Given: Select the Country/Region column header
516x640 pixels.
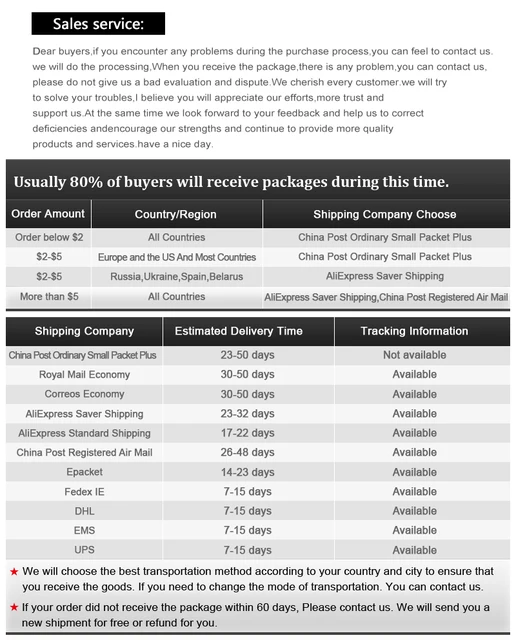Looking at the screenshot, I should [176, 214].
